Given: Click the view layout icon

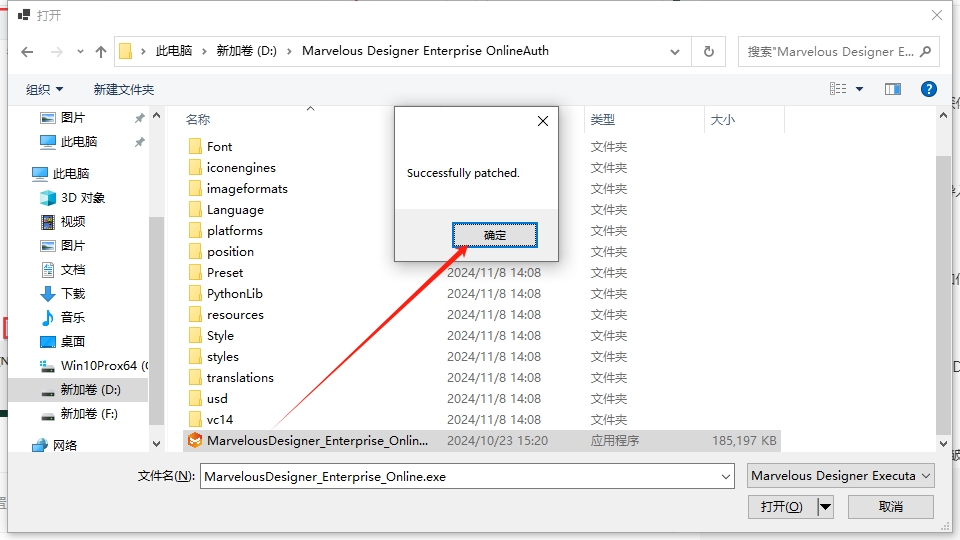Looking at the screenshot, I should point(838,89).
